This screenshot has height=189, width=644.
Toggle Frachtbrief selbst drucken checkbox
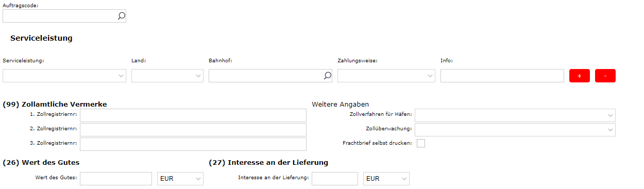tap(421, 143)
